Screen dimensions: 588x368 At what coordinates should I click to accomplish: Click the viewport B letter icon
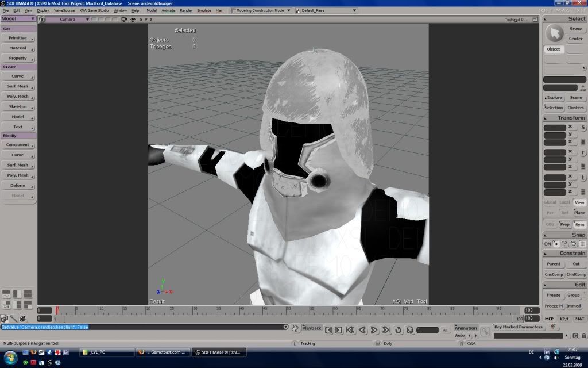pos(42,19)
